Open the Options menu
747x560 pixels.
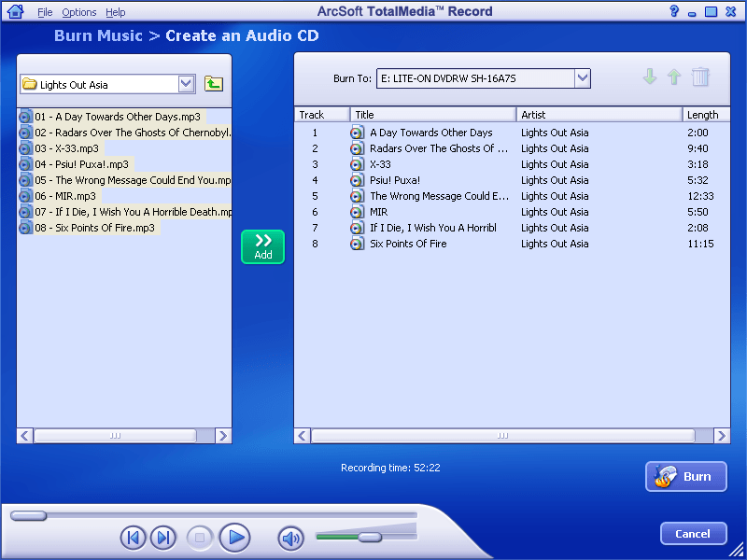tap(79, 12)
